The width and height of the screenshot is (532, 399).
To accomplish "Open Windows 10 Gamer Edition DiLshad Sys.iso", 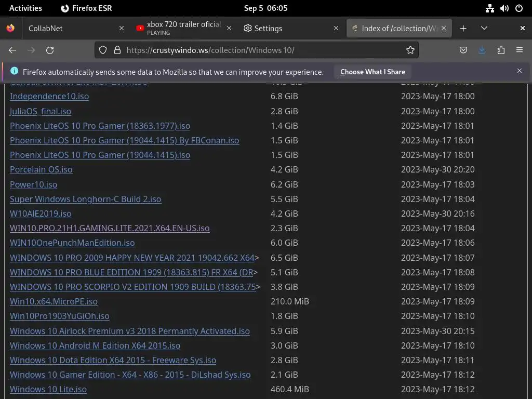I will [130, 375].
